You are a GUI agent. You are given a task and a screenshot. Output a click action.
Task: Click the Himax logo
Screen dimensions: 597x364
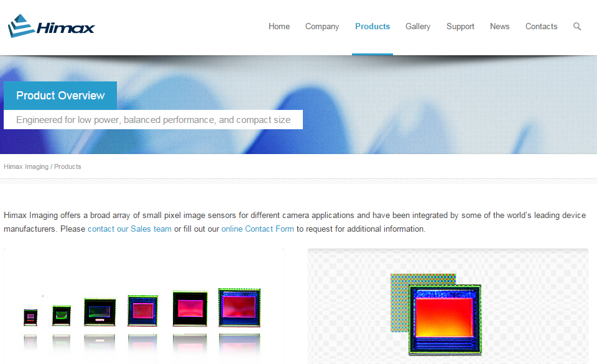click(51, 26)
